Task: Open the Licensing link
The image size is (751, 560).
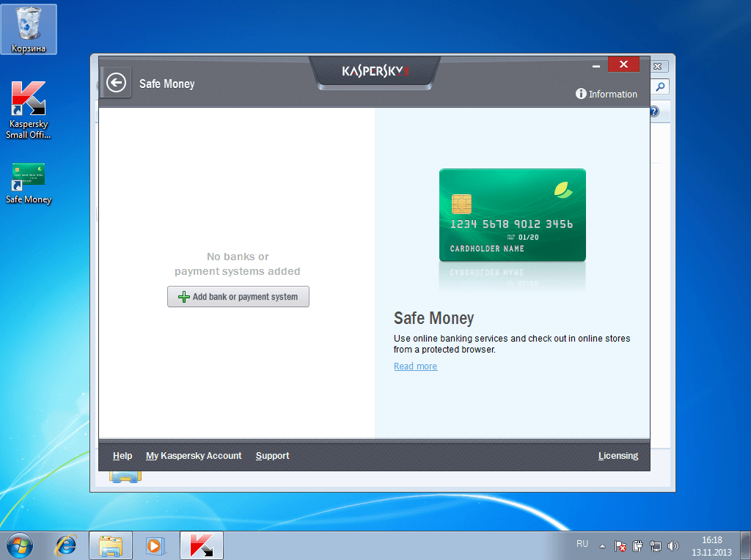Action: coord(618,456)
